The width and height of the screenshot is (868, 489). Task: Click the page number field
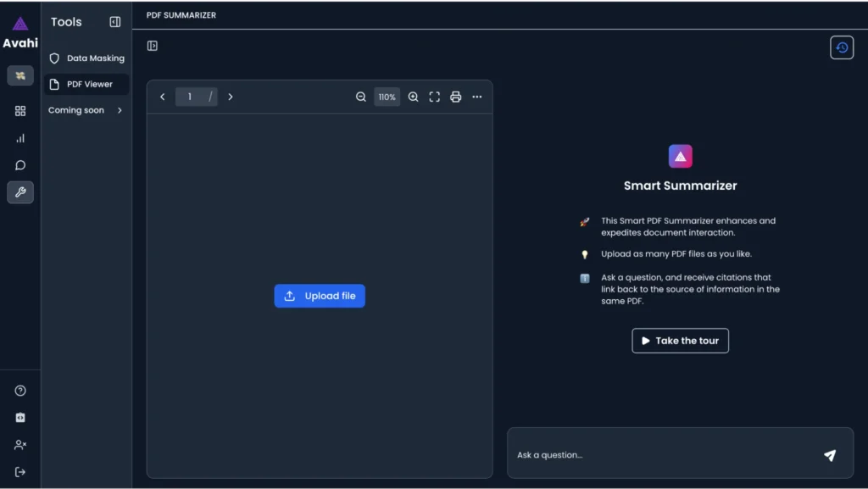(x=197, y=97)
